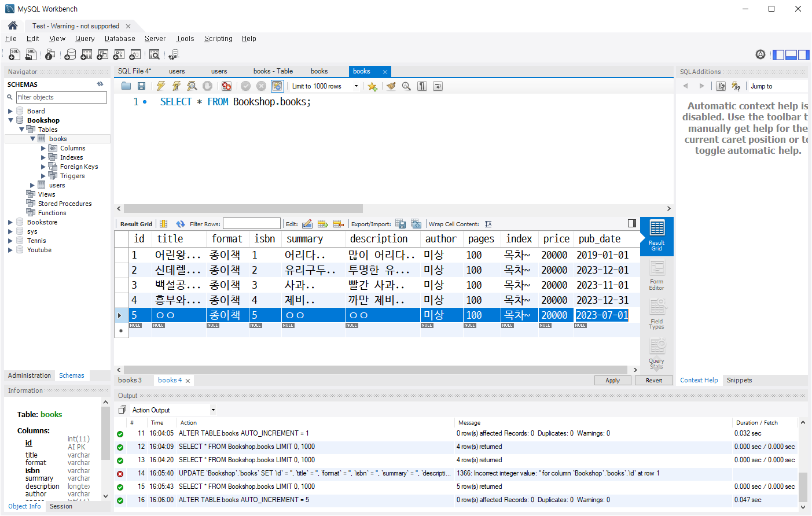Create a new table icon
The width and height of the screenshot is (812, 516).
tap(86, 54)
